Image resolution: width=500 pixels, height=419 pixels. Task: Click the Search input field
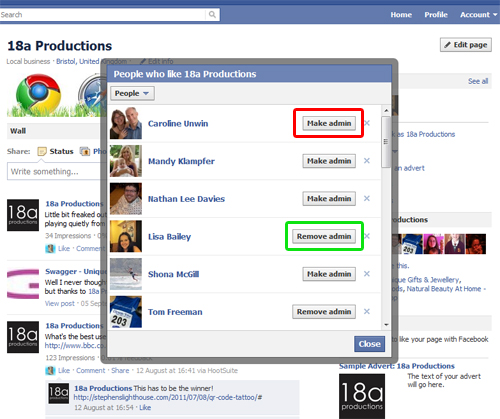pyautogui.click(x=103, y=15)
